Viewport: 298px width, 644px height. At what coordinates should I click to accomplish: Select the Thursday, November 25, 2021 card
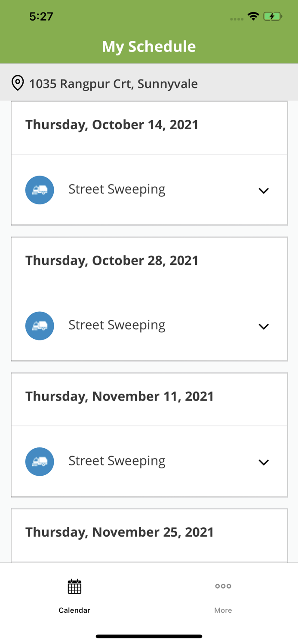click(x=119, y=532)
